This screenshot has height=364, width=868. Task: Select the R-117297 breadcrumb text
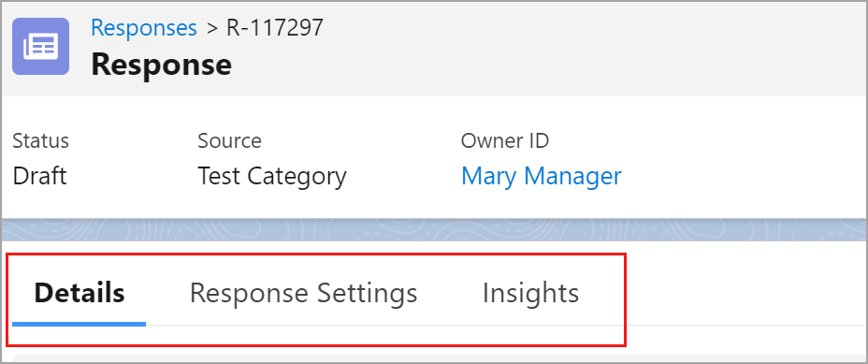tap(275, 28)
